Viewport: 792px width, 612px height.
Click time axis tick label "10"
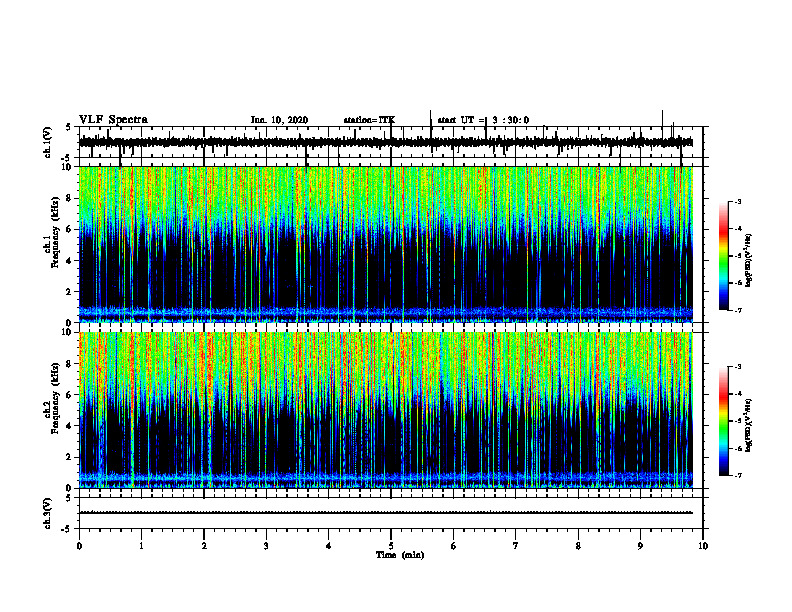coord(703,546)
